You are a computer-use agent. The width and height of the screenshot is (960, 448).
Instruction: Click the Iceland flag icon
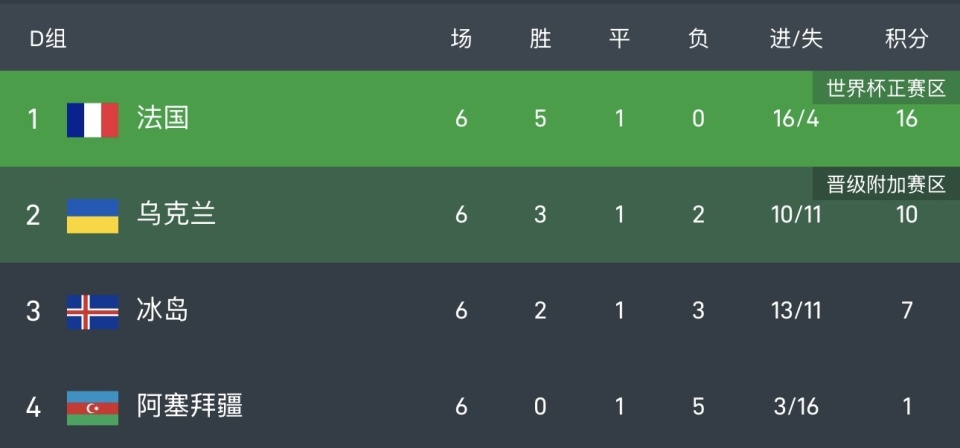[x=92, y=311]
